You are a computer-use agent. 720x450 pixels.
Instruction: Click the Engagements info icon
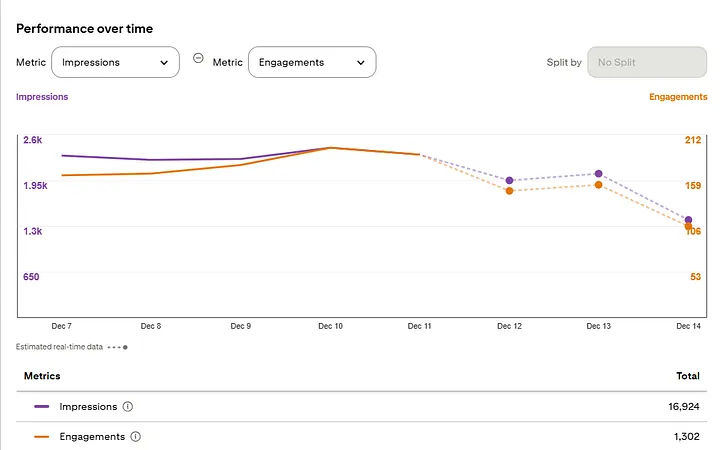pos(136,437)
